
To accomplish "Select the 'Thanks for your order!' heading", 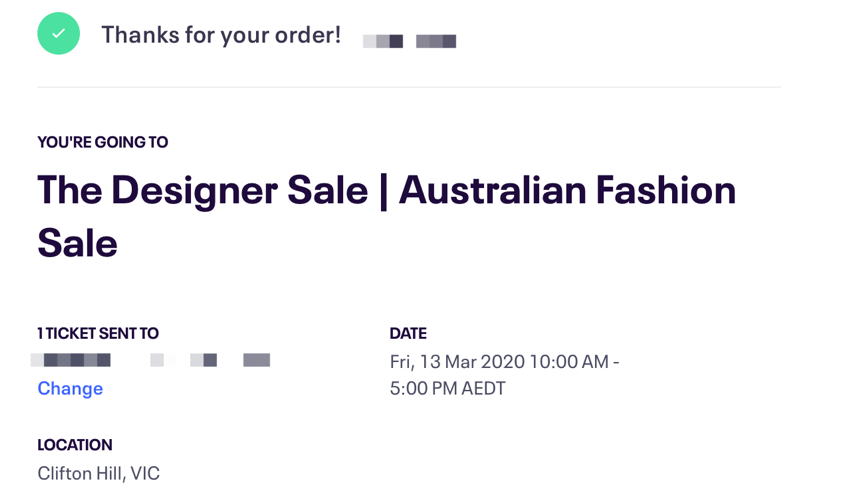I will (x=221, y=35).
